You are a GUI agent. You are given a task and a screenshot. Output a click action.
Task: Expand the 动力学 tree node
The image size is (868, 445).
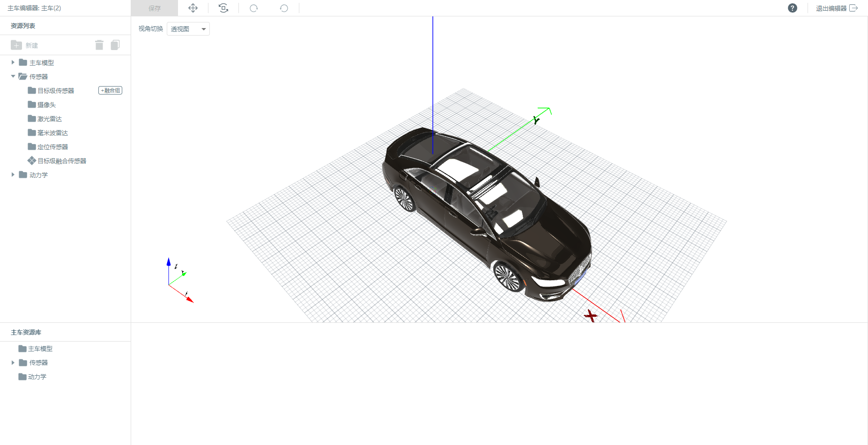(x=13, y=175)
